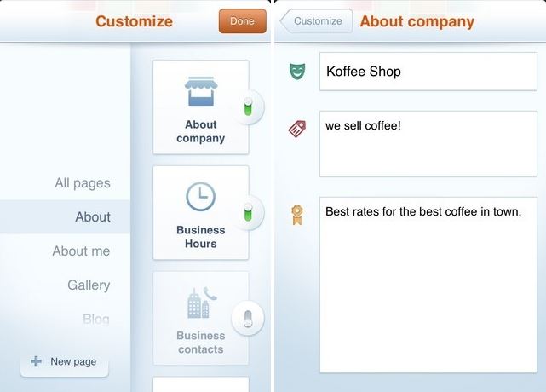
Task: Click the building and phone Business contacts icon
Action: click(202, 303)
